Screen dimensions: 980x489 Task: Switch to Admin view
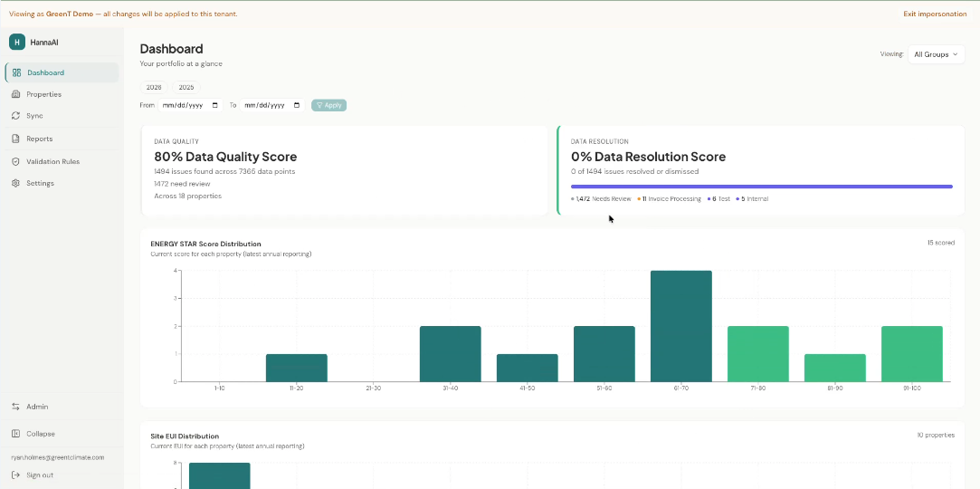62,407
